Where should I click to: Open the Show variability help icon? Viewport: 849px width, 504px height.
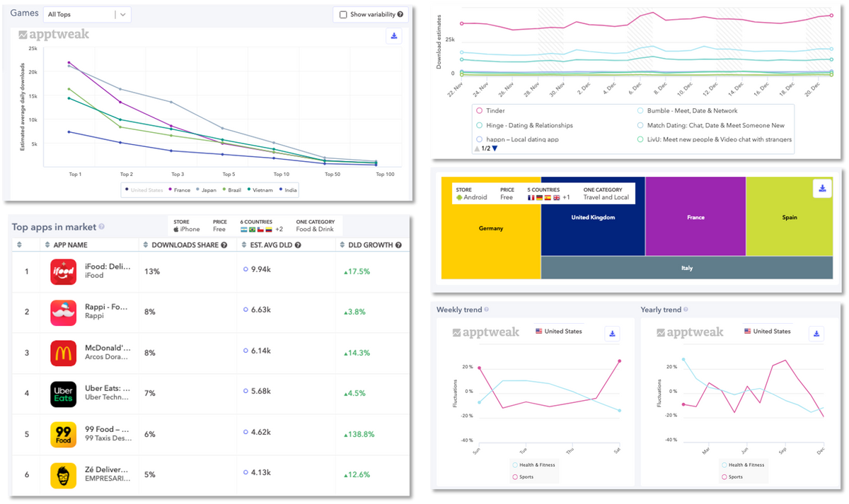click(x=400, y=14)
